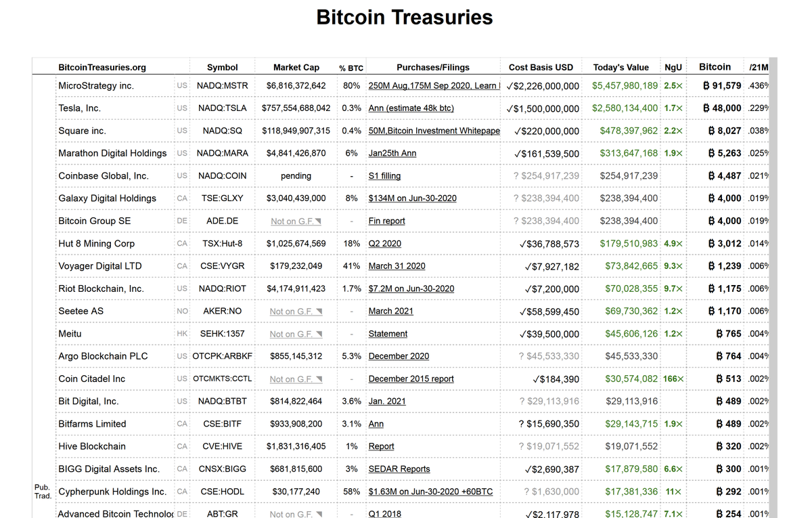Click the MicroStrategy inc. company name
Image resolution: width=812 pixels, height=518 pixels.
[96, 86]
